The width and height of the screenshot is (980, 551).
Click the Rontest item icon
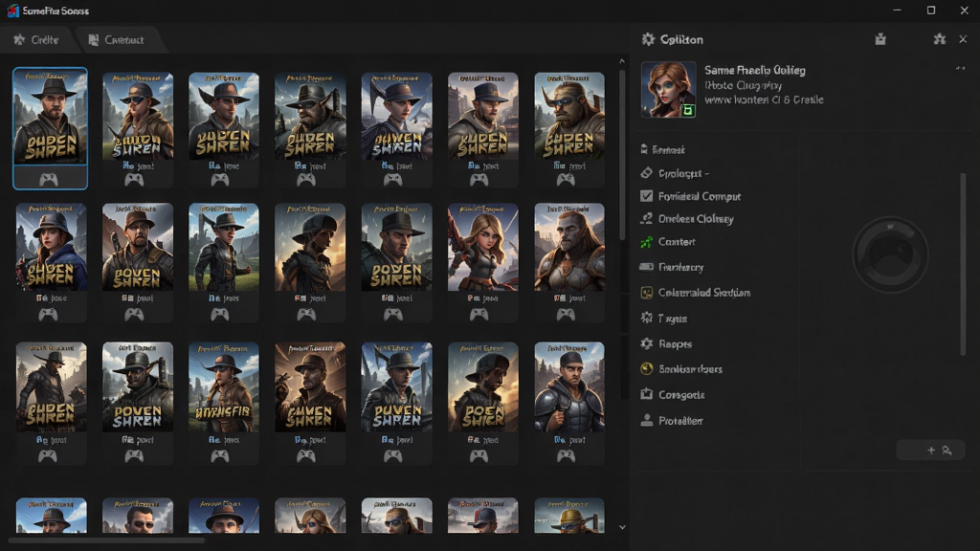point(644,149)
